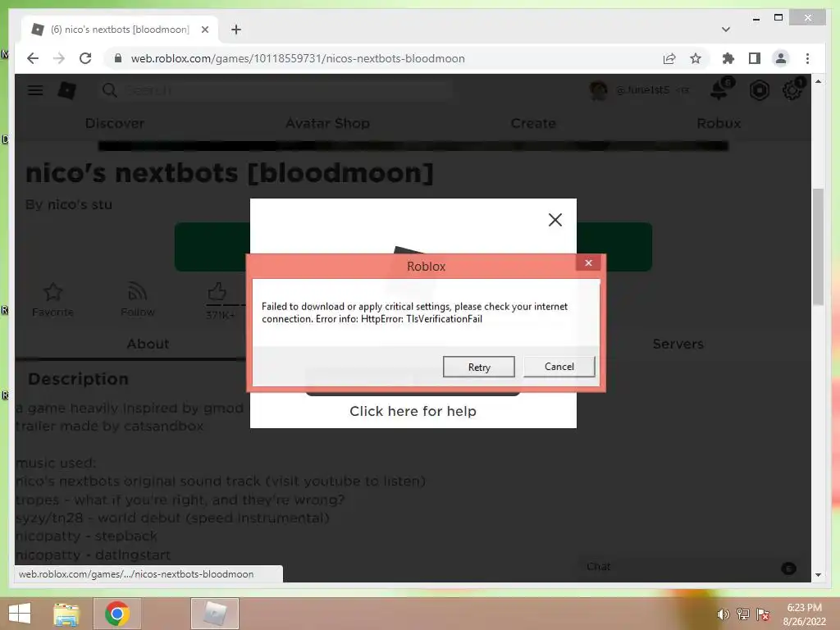840x630 pixels.
Task: Bookmark this page with the star icon
Action: pos(696,58)
